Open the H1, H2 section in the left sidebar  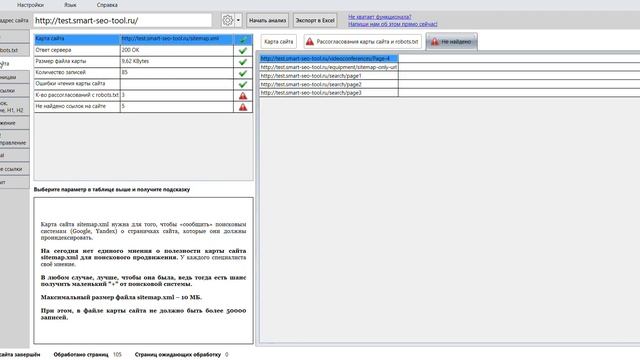(x=14, y=107)
